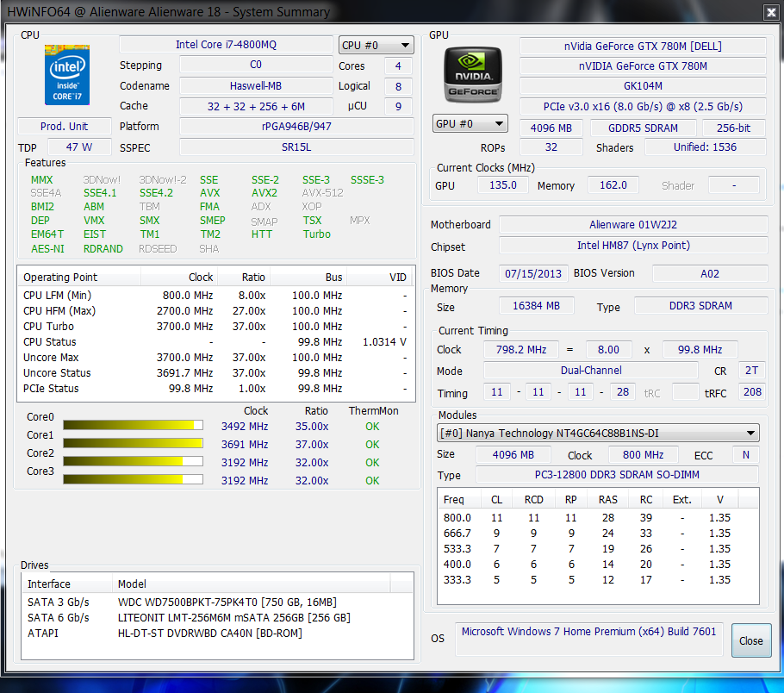Click the 3492 MHz Core0 clock value
This screenshot has height=693, width=784.
click(245, 427)
